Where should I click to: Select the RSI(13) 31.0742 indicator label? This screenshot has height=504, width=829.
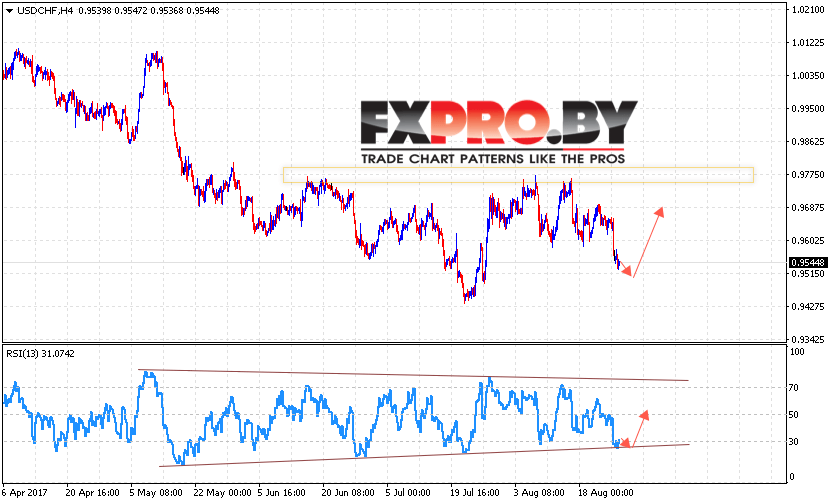pos(40,354)
